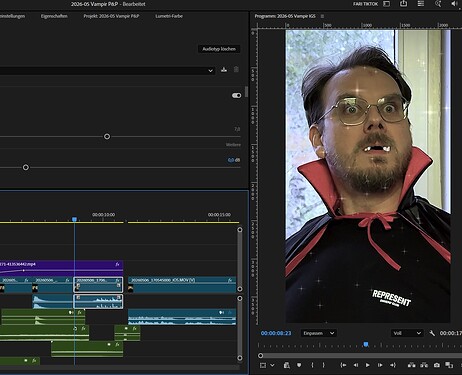Click the Quick Export share icon
462x375 pixels.
(x=403, y=4)
